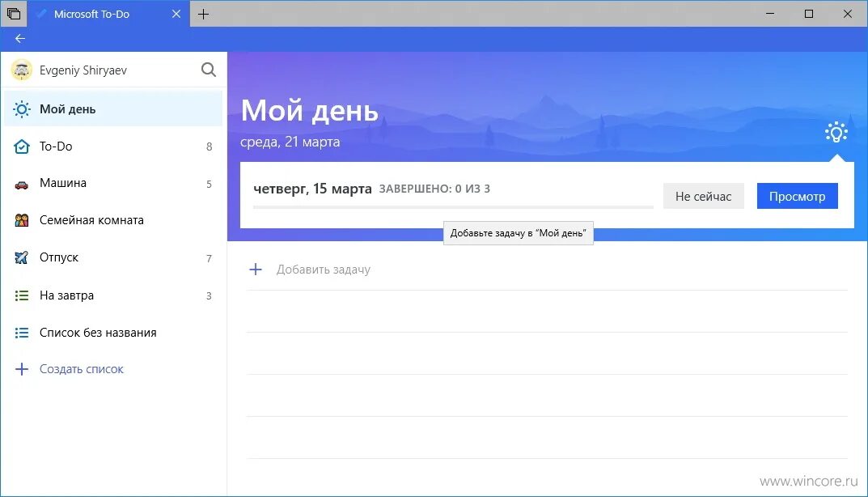Open the Мой день list
The width and height of the screenshot is (868, 497).
[113, 109]
